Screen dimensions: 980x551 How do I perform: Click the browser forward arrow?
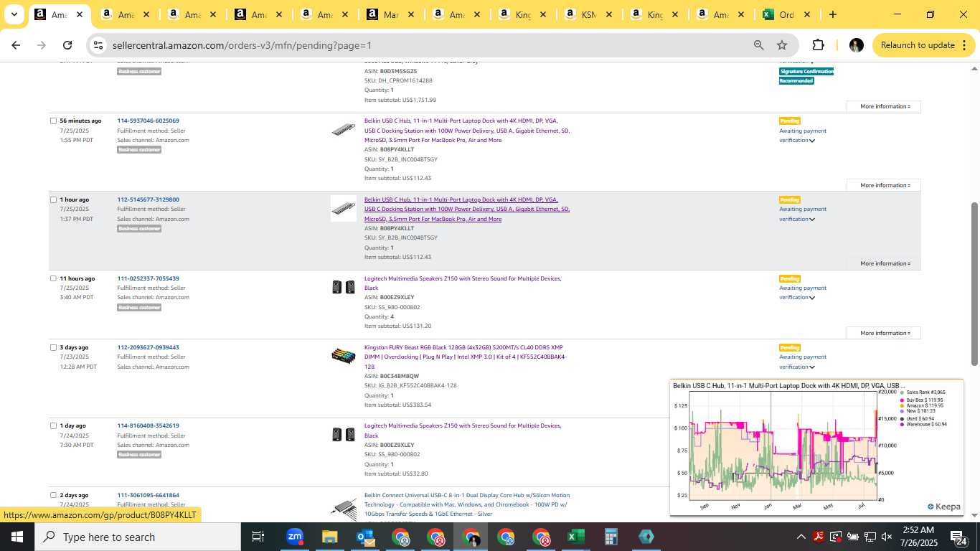click(42, 45)
